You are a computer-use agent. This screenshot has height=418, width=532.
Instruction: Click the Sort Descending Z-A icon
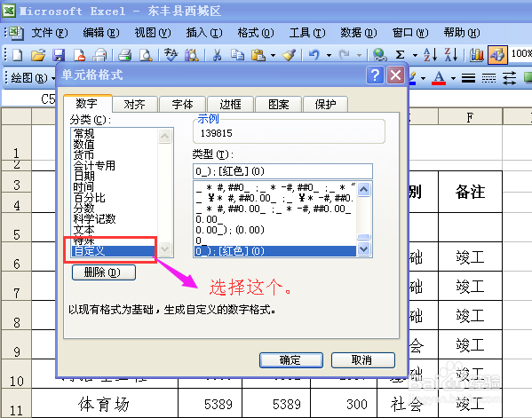(x=451, y=55)
